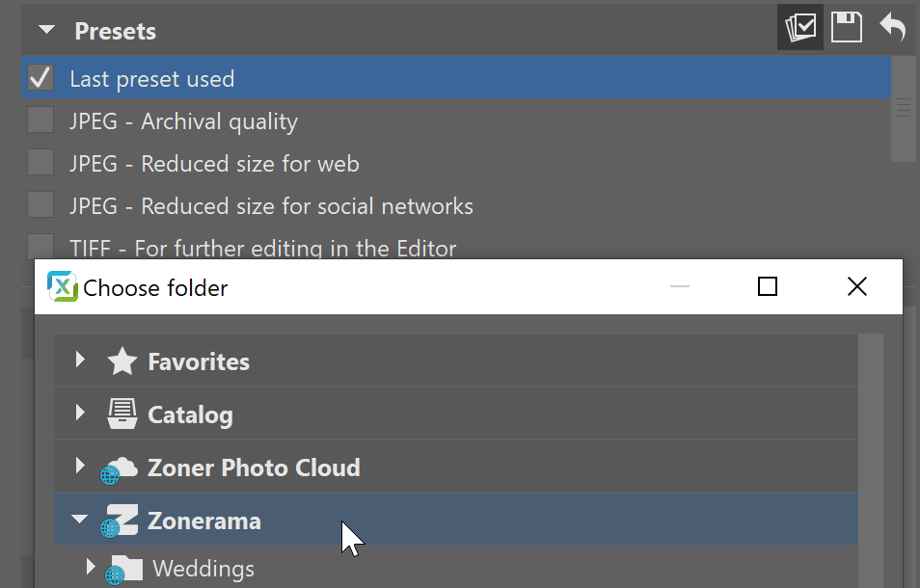
Task: Save preset with the floppy disk icon
Action: click(846, 28)
